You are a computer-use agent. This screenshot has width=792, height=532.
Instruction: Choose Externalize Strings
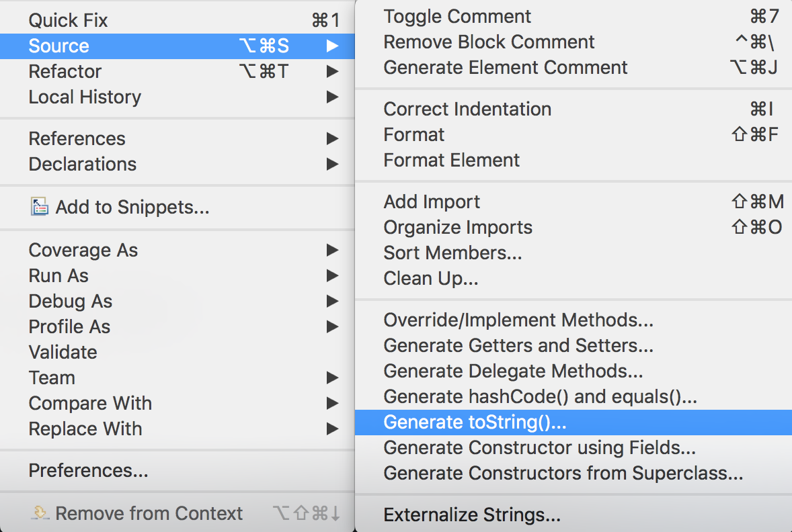click(472, 515)
